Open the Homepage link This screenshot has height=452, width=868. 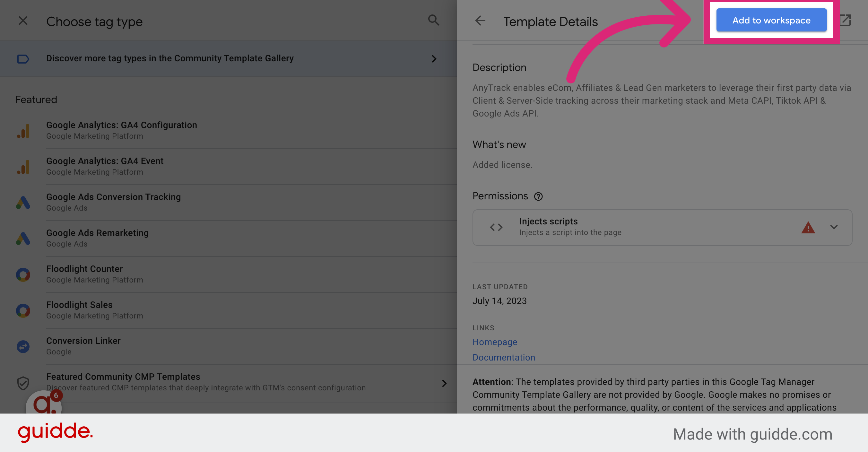click(495, 342)
